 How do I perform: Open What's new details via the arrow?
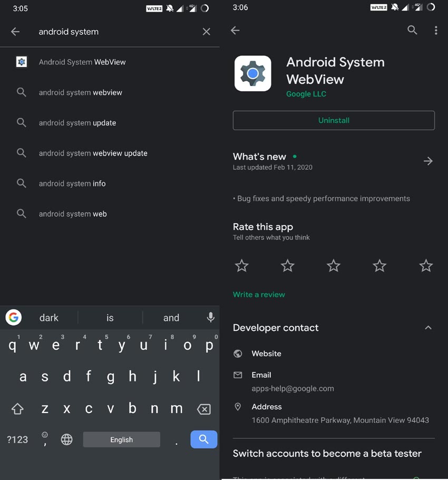coord(428,161)
